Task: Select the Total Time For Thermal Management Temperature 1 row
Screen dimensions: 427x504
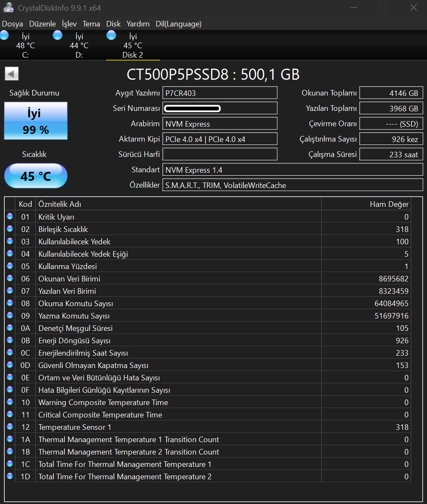Action: click(208, 464)
